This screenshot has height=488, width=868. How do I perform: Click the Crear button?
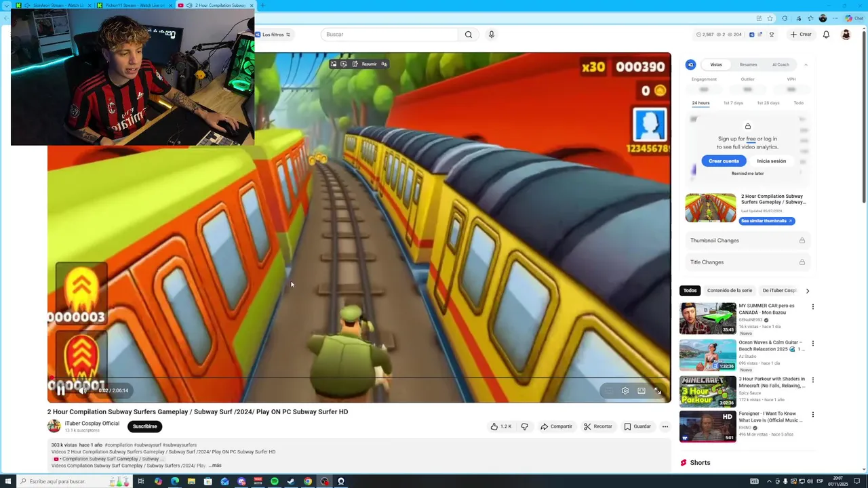click(801, 35)
